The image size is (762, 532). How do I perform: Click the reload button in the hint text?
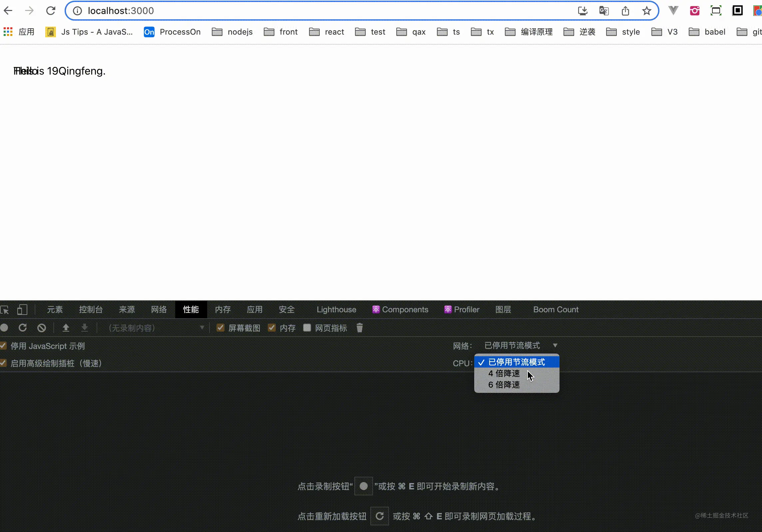pos(380,516)
